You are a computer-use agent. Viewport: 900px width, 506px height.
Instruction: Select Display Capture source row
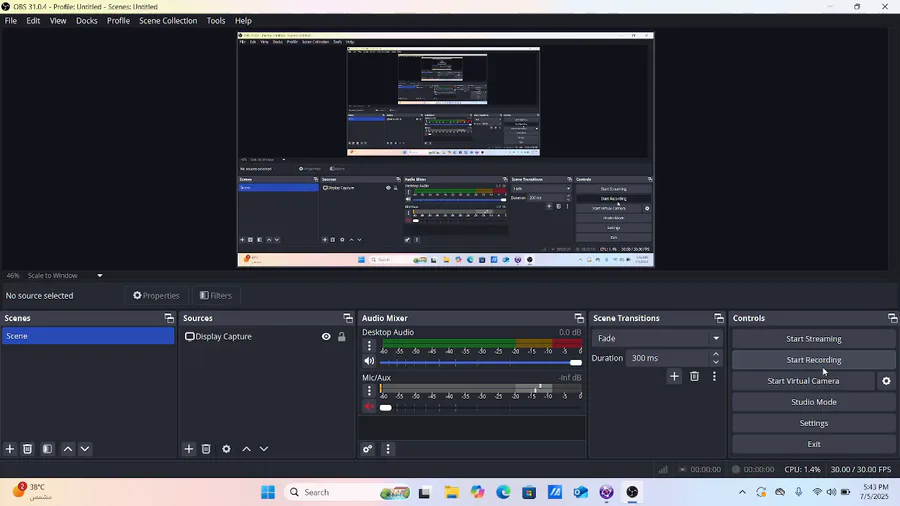[267, 337]
